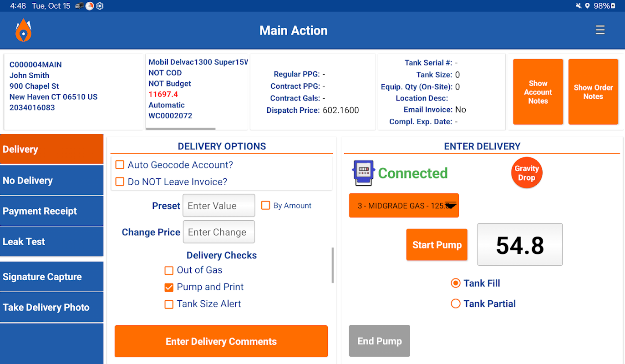
Task: Check Do NOT Leave Invoice option
Action: pos(120,182)
